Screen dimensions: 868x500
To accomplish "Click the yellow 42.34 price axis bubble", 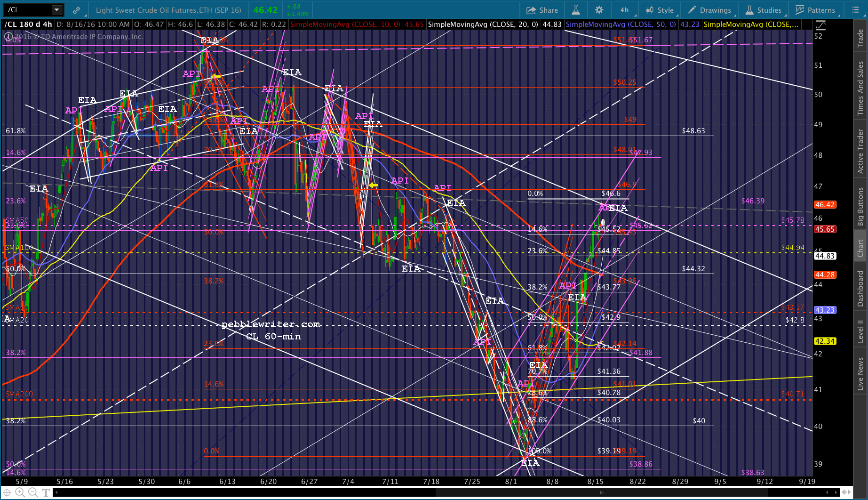I will [x=825, y=341].
